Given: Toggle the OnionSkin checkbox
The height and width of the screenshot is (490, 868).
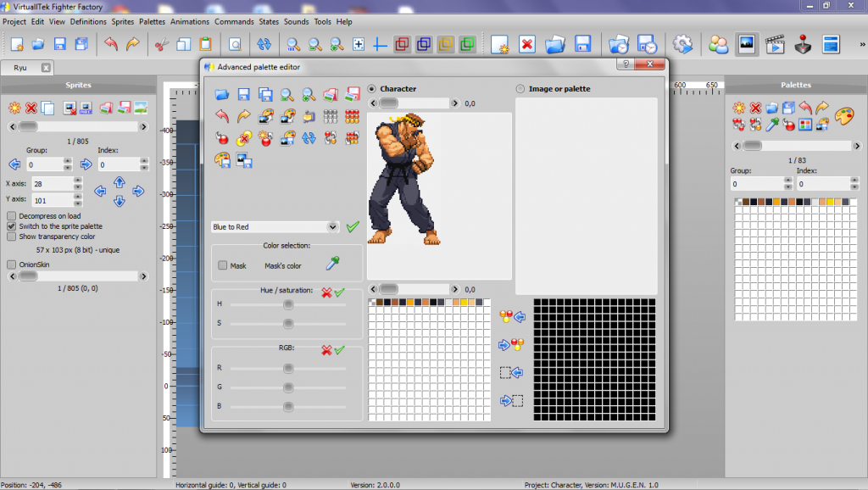Looking at the screenshot, I should coord(11,264).
